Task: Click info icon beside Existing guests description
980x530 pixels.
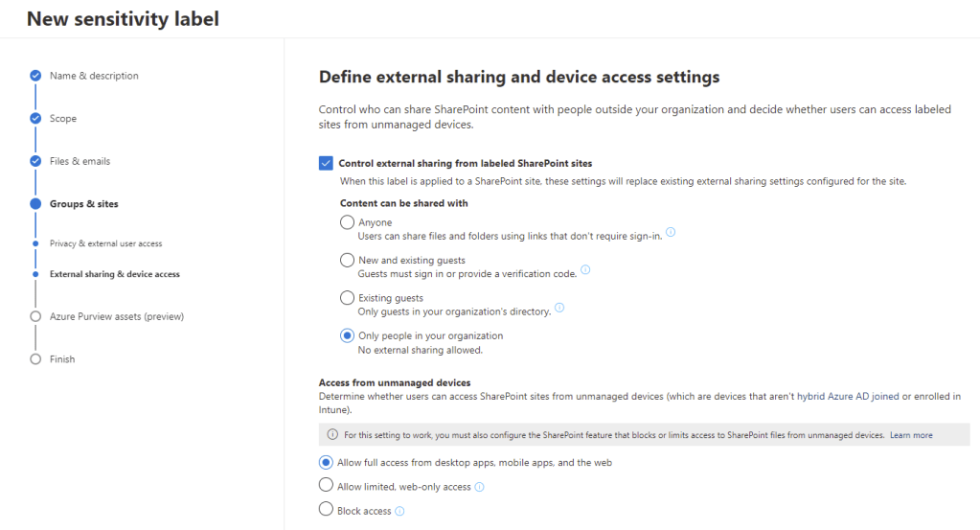Action: (559, 308)
